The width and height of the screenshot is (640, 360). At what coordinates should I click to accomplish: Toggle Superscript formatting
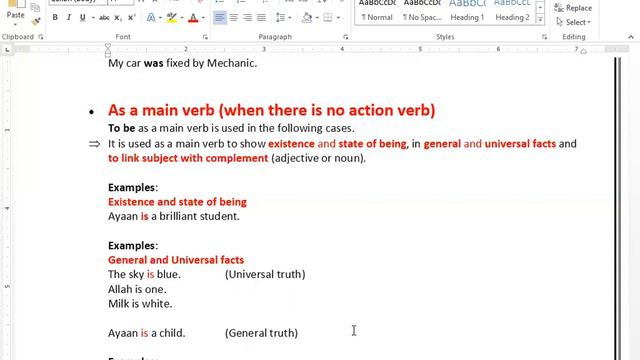click(131, 18)
